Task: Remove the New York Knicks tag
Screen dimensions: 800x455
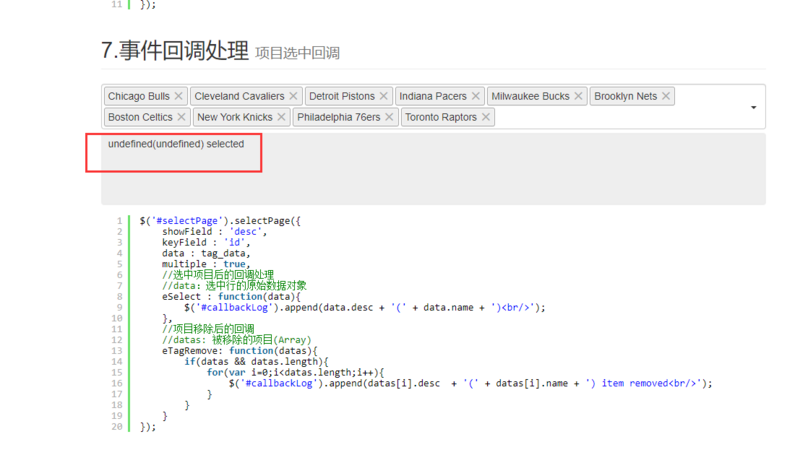Action: pos(281,117)
